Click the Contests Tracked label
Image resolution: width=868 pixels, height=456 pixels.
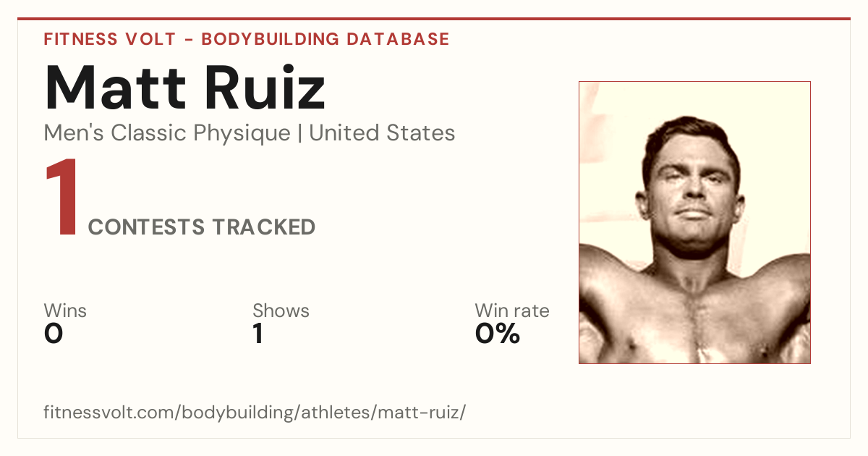click(202, 227)
